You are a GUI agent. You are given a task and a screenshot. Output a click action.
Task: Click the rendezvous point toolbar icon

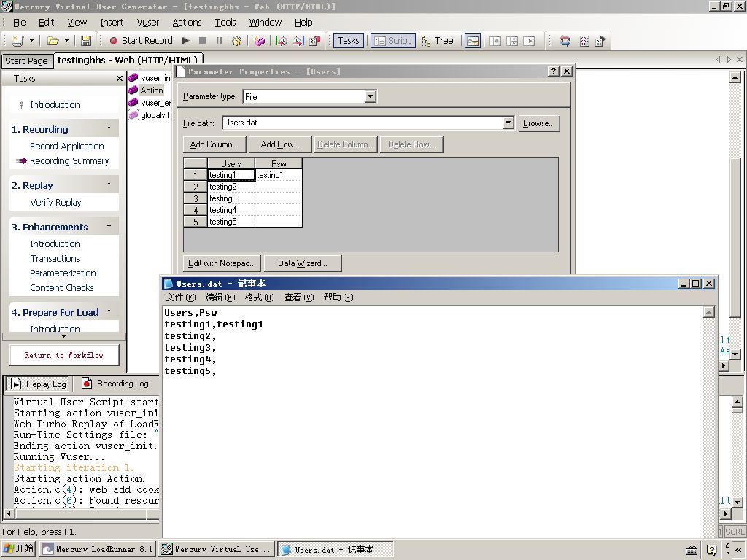click(x=315, y=41)
